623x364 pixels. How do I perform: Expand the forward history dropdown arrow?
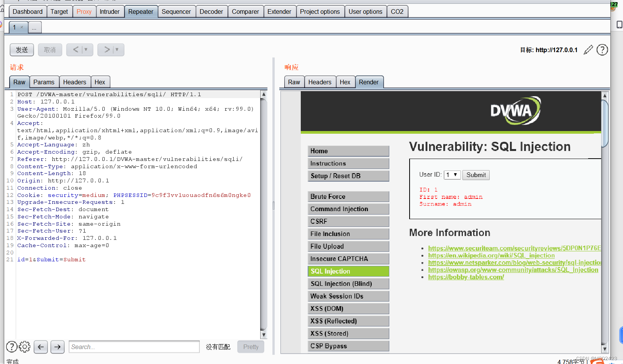117,49
